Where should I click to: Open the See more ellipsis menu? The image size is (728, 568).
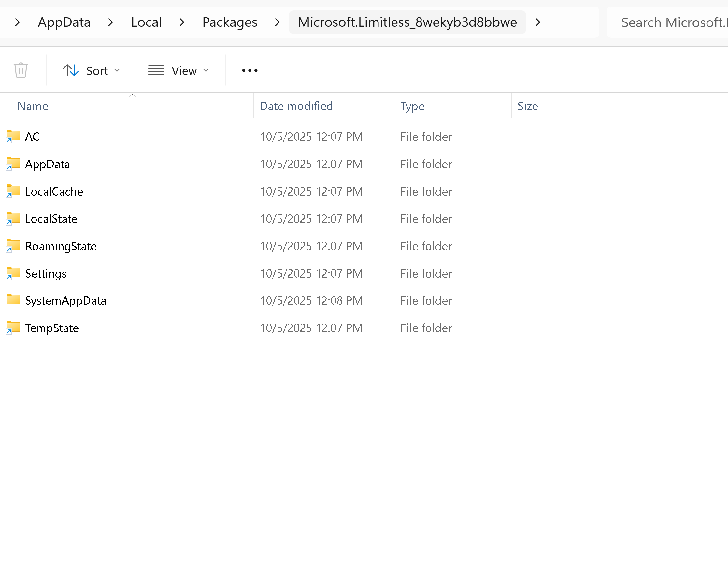250,70
